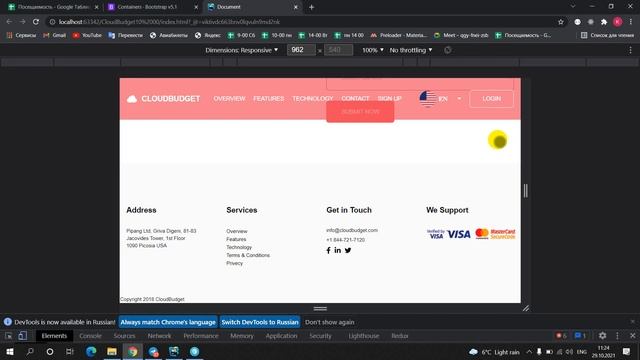Grab the right viewport resize handle

coord(526,191)
